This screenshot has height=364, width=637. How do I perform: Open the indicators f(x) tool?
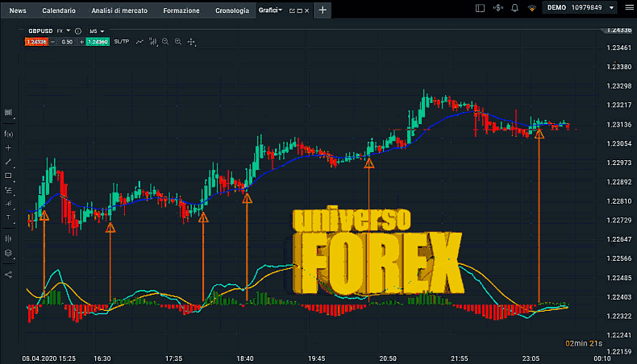pos(8,134)
